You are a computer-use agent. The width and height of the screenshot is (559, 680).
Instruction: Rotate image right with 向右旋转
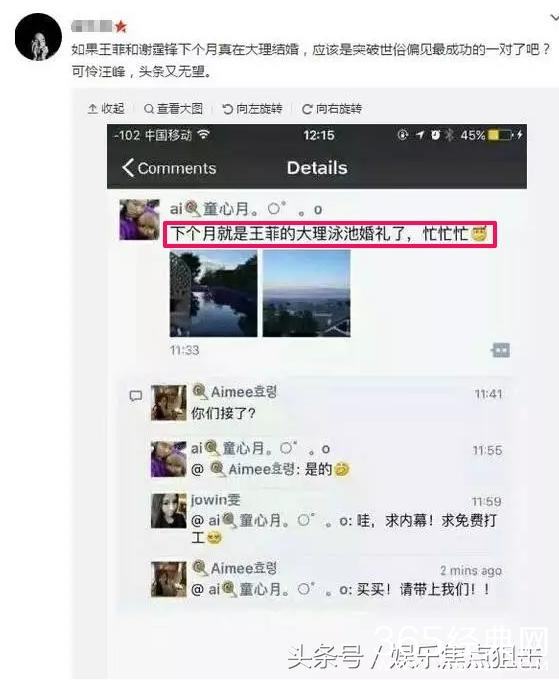pos(332,108)
